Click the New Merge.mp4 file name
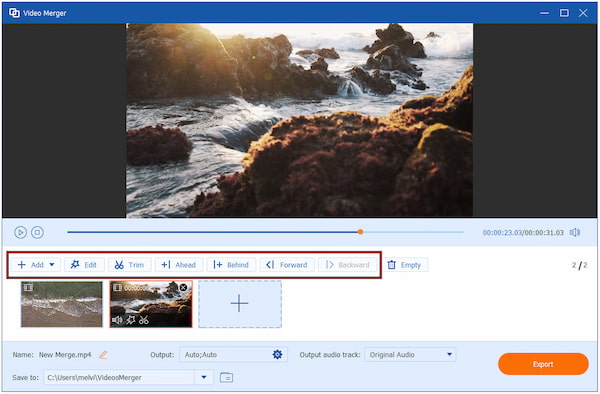The image size is (600, 394). click(65, 355)
